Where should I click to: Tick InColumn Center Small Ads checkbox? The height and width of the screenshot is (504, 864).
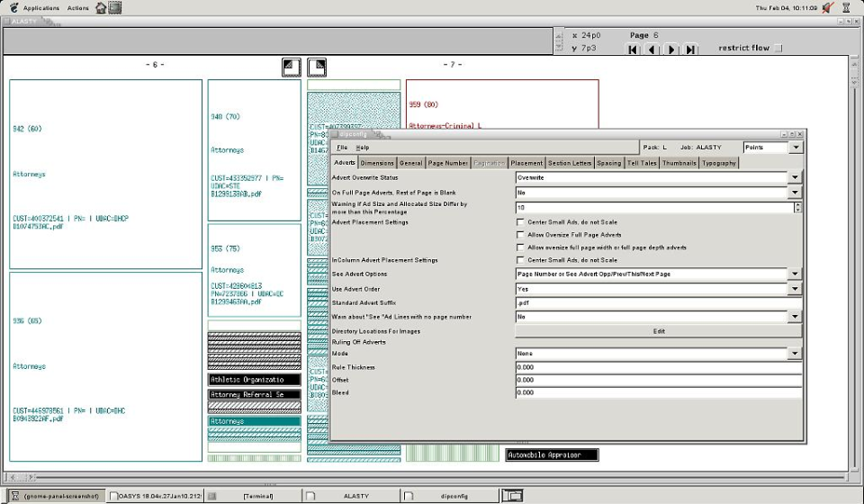pos(520,260)
